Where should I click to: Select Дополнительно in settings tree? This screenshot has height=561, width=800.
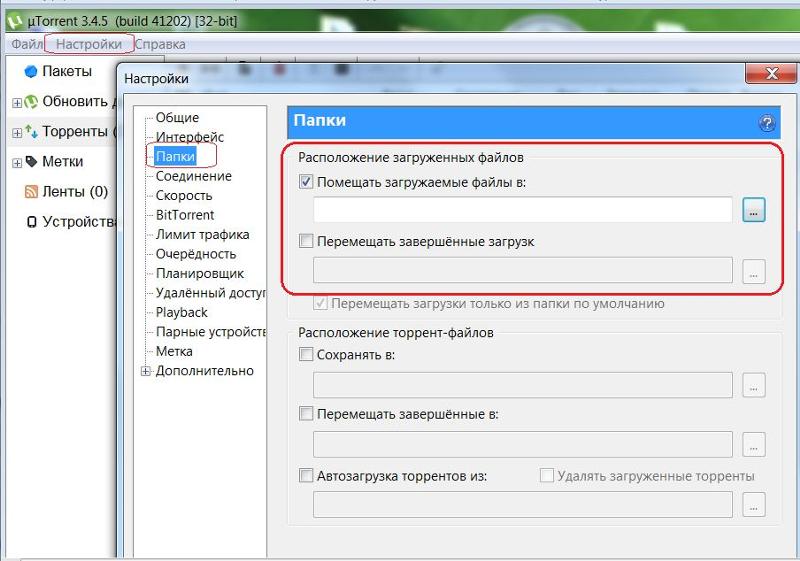205,371
